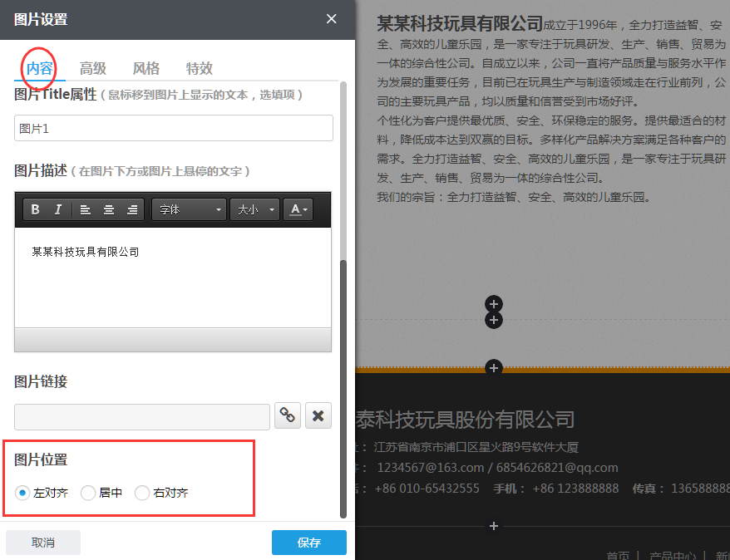730x560 pixels.
Task: Click the clear link X icon
Action: pos(318,415)
